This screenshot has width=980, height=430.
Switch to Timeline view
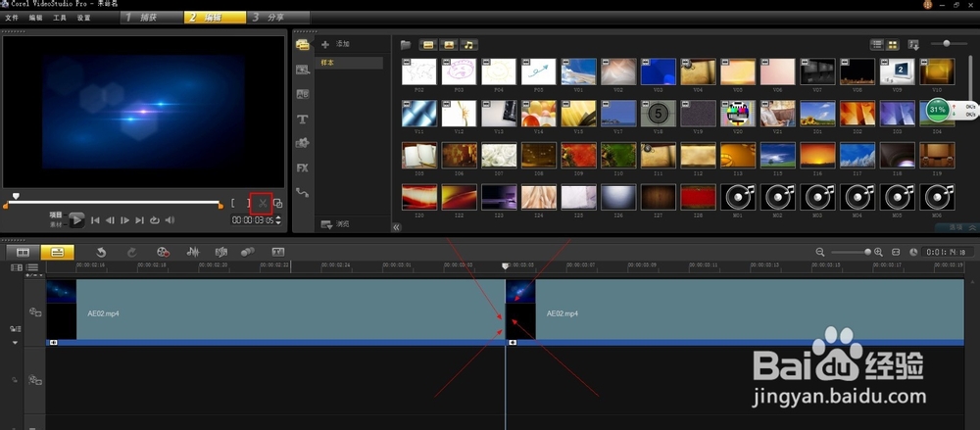coord(58,252)
